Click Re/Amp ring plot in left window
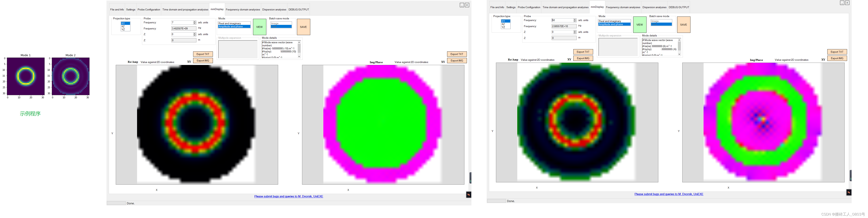This screenshot has width=868, height=218. tap(197, 124)
